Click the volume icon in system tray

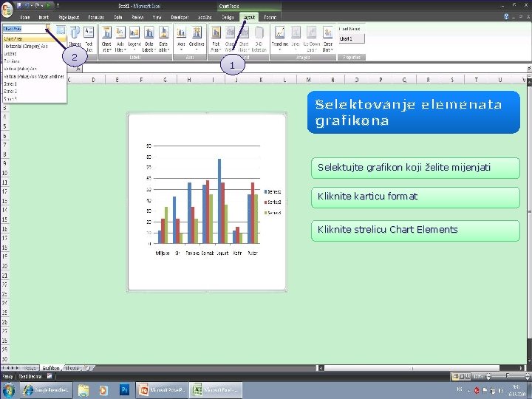[500, 391]
